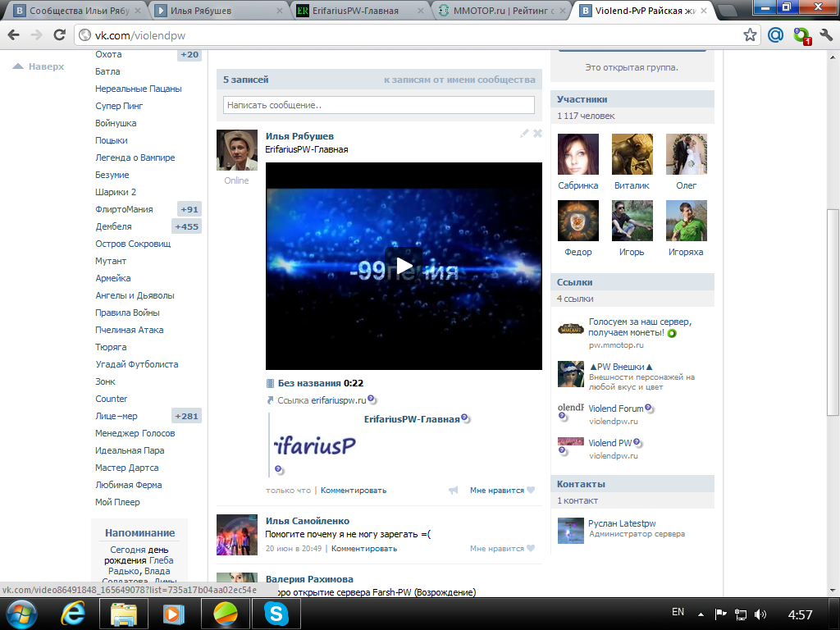The width and height of the screenshot is (840, 630).
Task: Close the Violend-PvP tab
Action: coord(703,10)
